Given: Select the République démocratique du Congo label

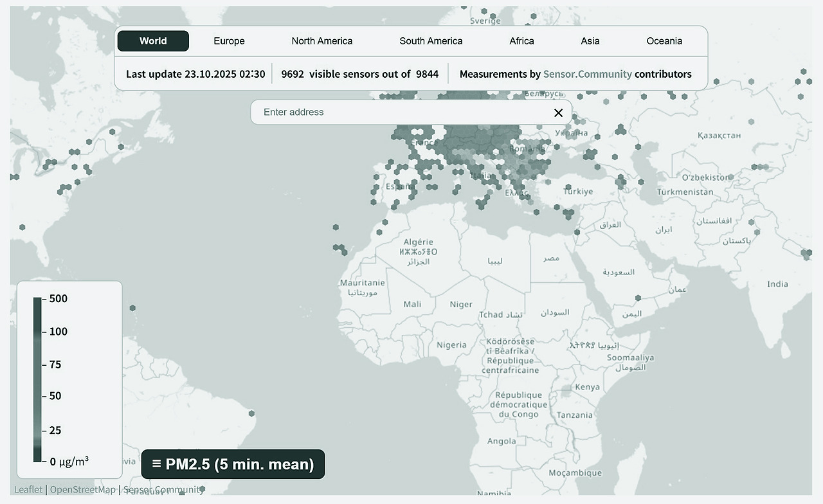Looking at the screenshot, I should (x=518, y=405).
